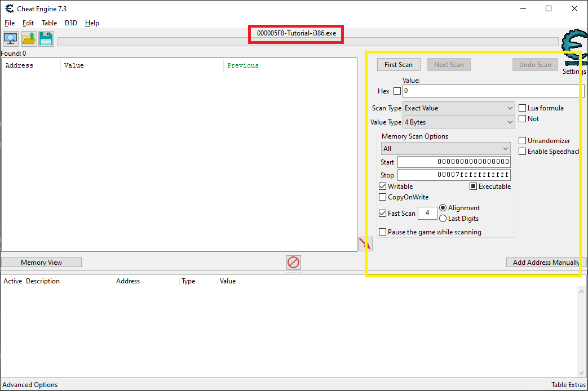Click the Cheat Engine title bar icon
This screenshot has width=588, height=391.
(10, 8)
